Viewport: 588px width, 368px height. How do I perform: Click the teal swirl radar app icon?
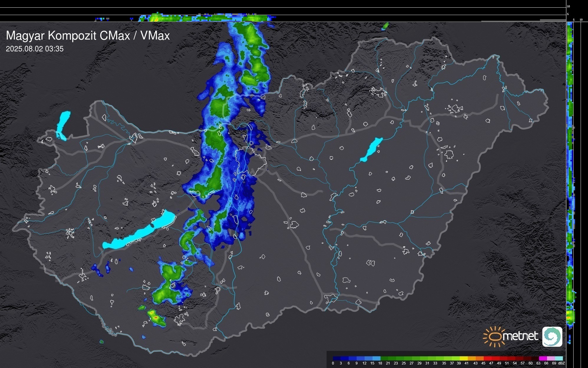pos(552,336)
